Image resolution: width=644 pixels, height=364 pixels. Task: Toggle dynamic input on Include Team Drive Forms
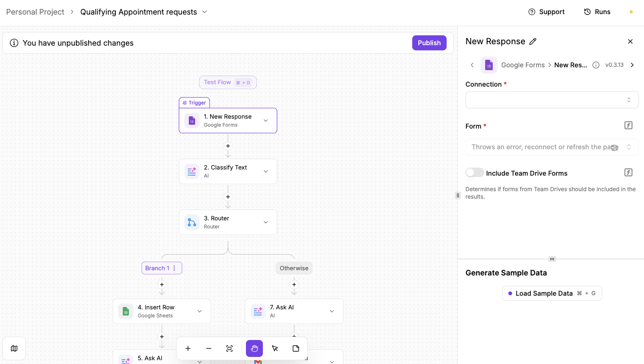[628, 172]
